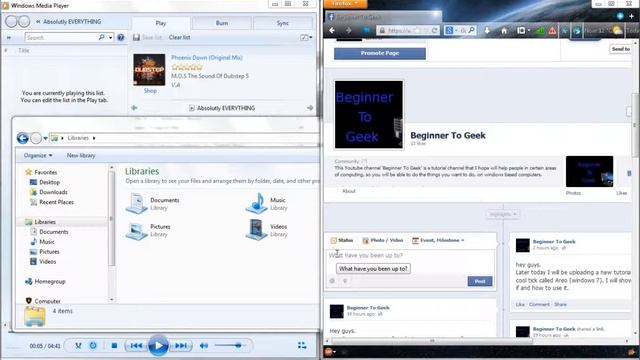This screenshot has height=360, width=640.
Task: Open Firefox downloads arrow icon
Action: coord(487,31)
